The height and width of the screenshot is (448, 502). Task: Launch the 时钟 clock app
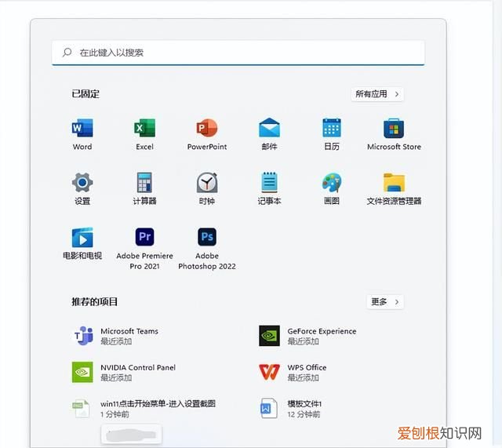[207, 183]
